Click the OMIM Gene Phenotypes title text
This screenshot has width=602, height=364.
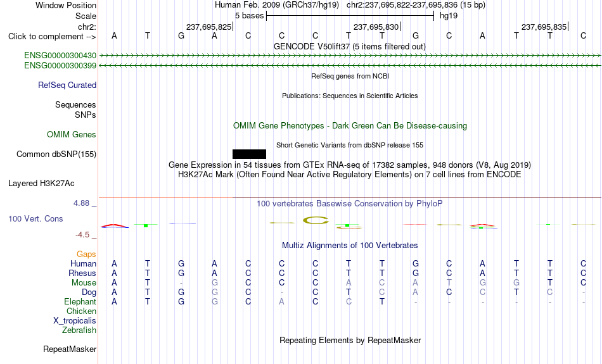pyautogui.click(x=350, y=126)
